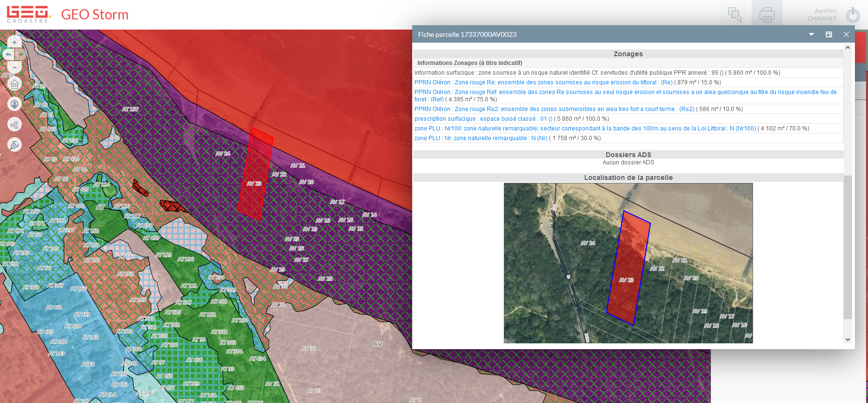Open the zone PLU Nr naturelle remarquable link
Screen dimensions: 868x403
(481, 138)
